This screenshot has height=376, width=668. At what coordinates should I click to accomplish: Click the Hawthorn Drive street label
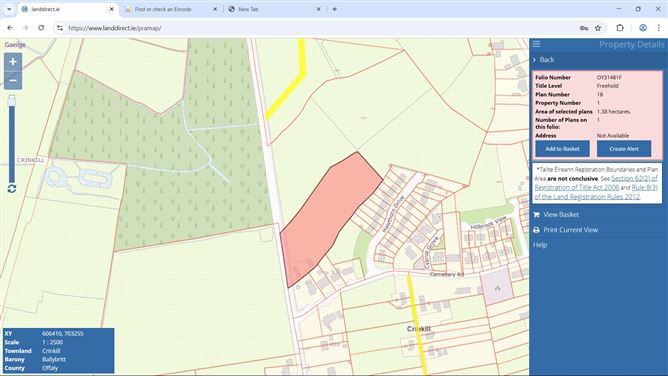point(393,214)
